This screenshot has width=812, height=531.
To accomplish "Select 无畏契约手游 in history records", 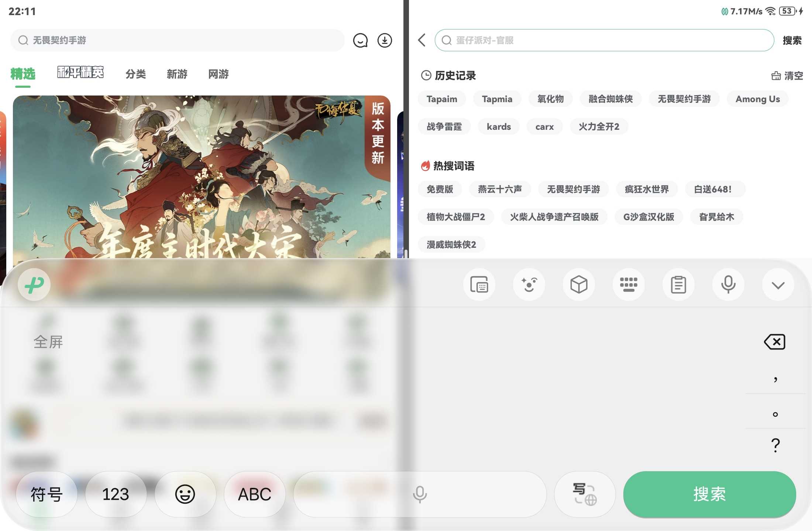I will click(684, 99).
